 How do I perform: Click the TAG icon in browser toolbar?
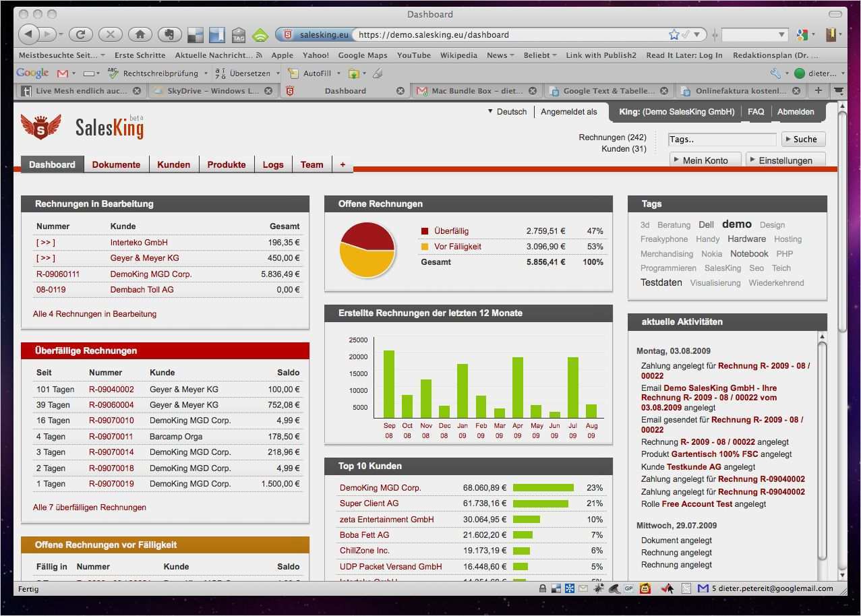[239, 35]
